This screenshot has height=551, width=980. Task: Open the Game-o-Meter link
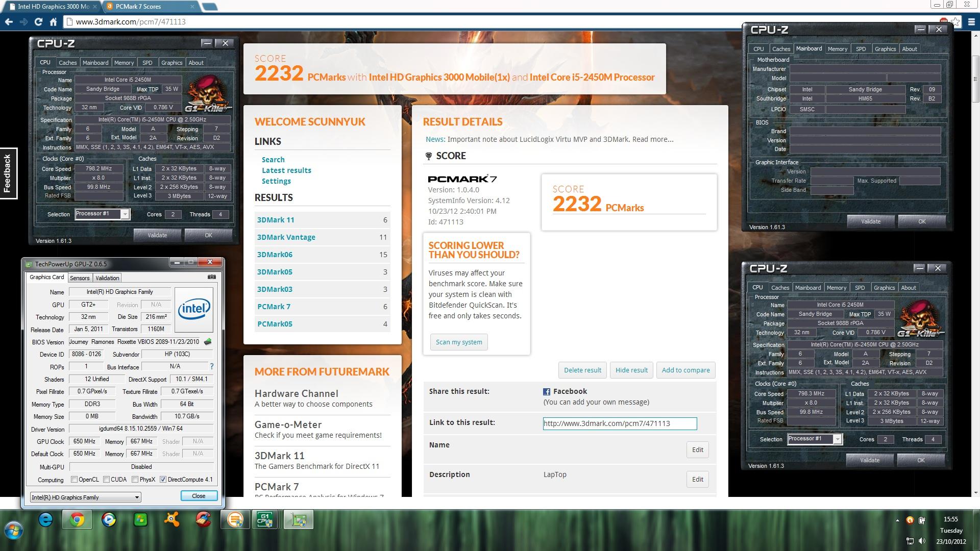(x=288, y=424)
